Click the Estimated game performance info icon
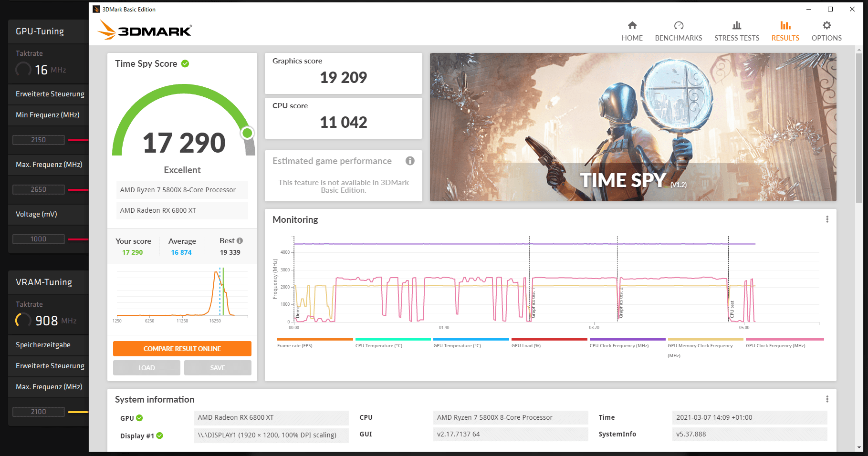 click(410, 161)
